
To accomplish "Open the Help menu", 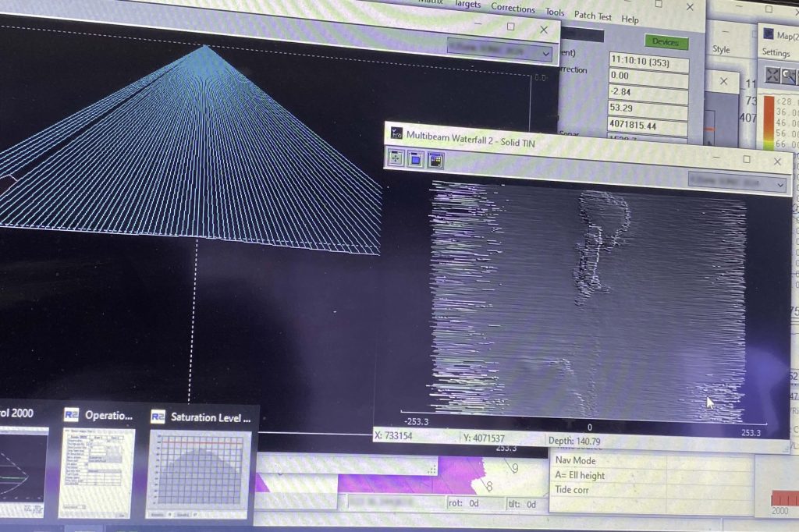I will (630, 20).
